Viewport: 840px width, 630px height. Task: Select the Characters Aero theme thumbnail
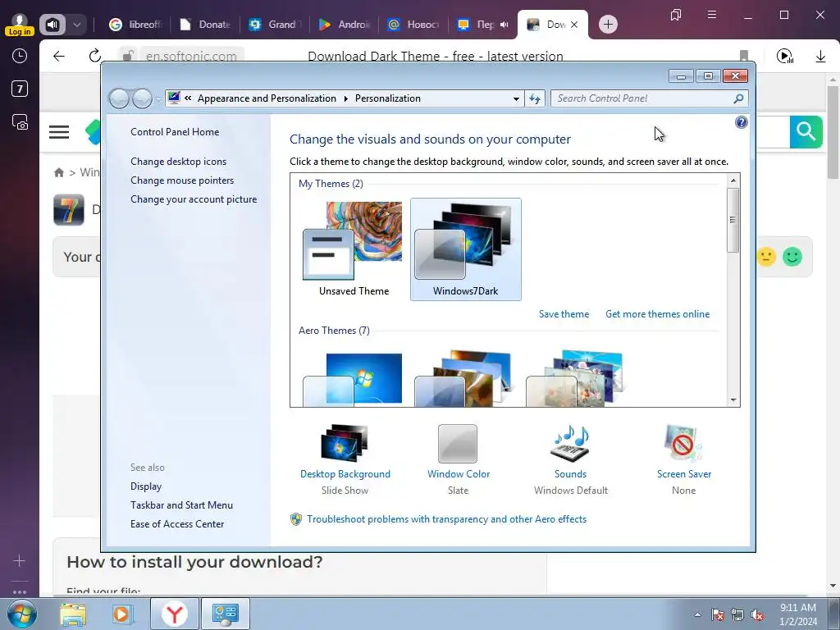[x=575, y=379]
